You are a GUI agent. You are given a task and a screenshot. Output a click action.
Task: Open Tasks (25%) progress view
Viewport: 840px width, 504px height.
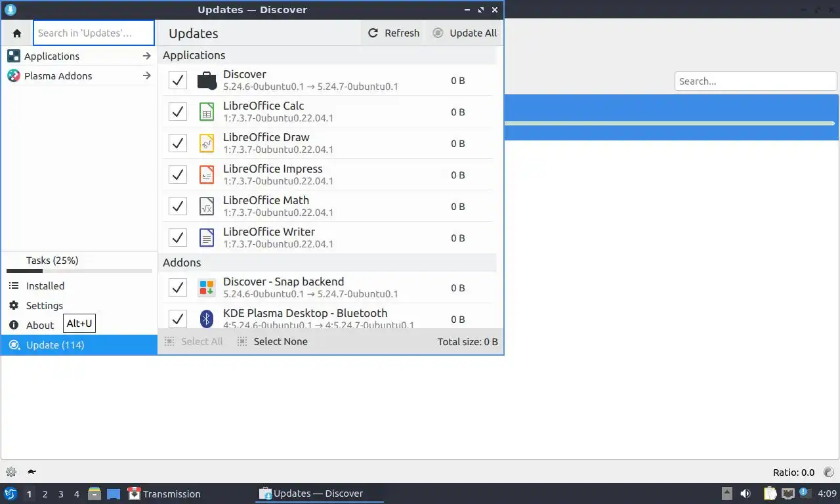point(79,263)
